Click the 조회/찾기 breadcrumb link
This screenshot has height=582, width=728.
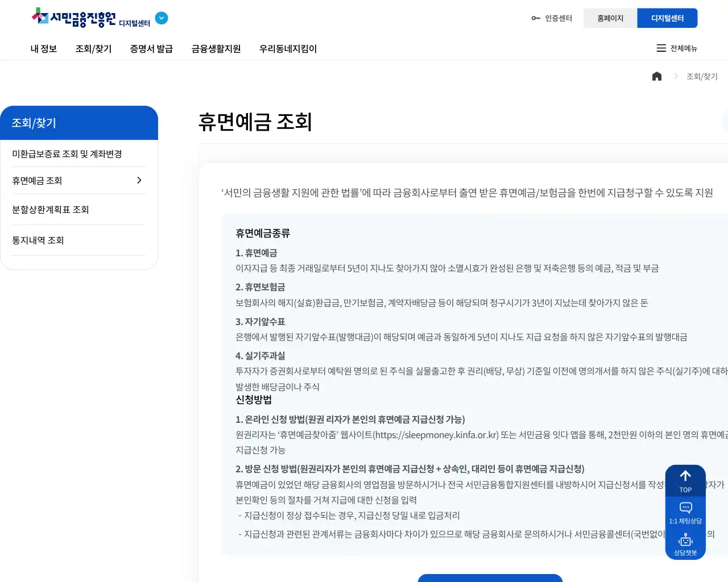coord(702,76)
